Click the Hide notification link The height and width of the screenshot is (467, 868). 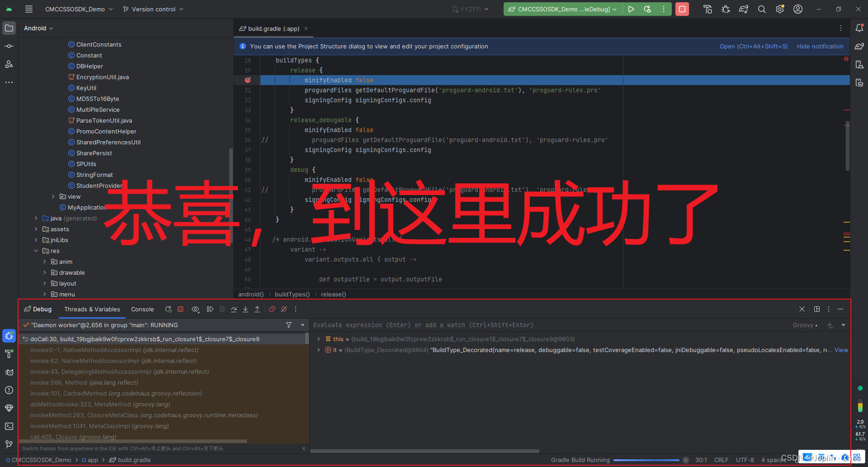tap(820, 46)
